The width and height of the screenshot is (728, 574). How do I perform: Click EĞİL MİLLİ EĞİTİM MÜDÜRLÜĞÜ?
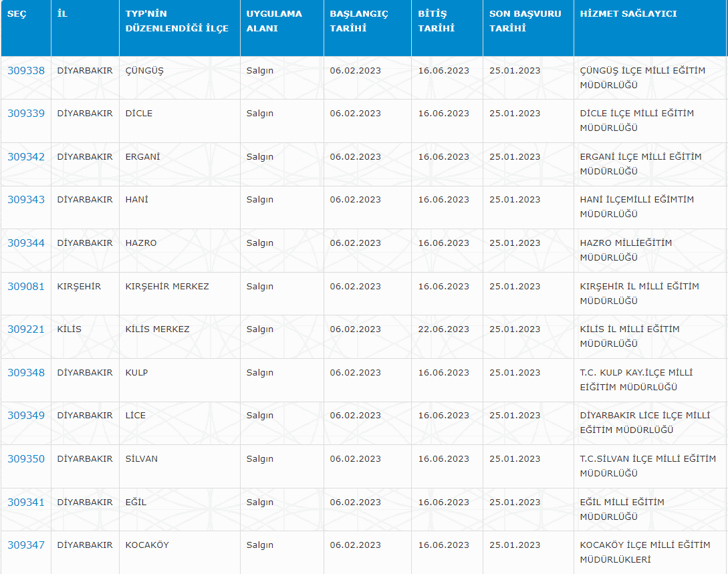click(x=622, y=509)
